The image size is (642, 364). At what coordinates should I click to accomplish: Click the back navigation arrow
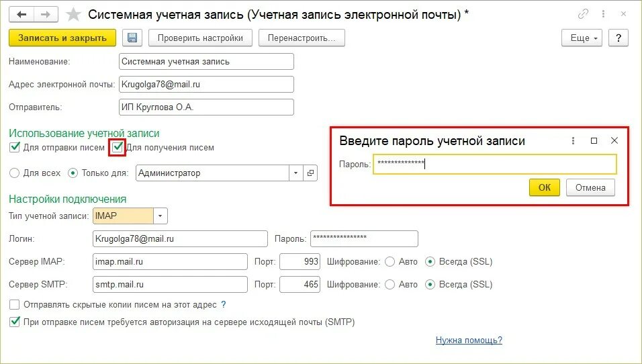(21, 14)
